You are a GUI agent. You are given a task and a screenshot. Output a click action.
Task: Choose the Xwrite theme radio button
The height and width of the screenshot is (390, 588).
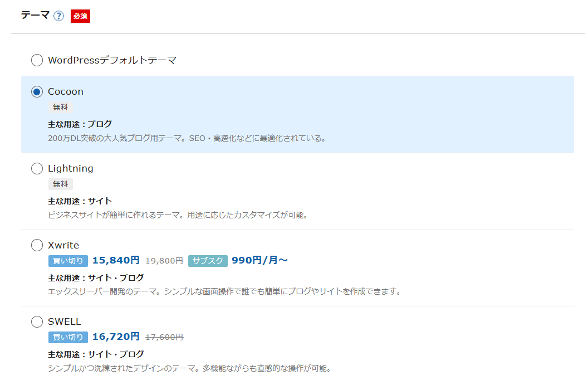(x=37, y=246)
